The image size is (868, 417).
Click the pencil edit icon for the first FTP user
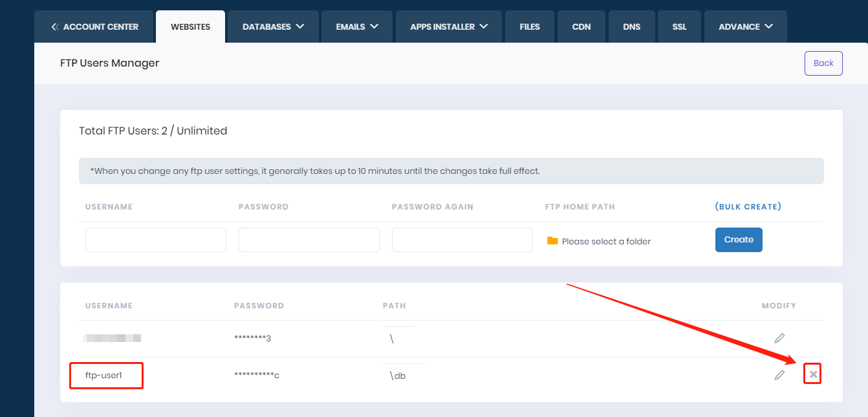tap(779, 337)
